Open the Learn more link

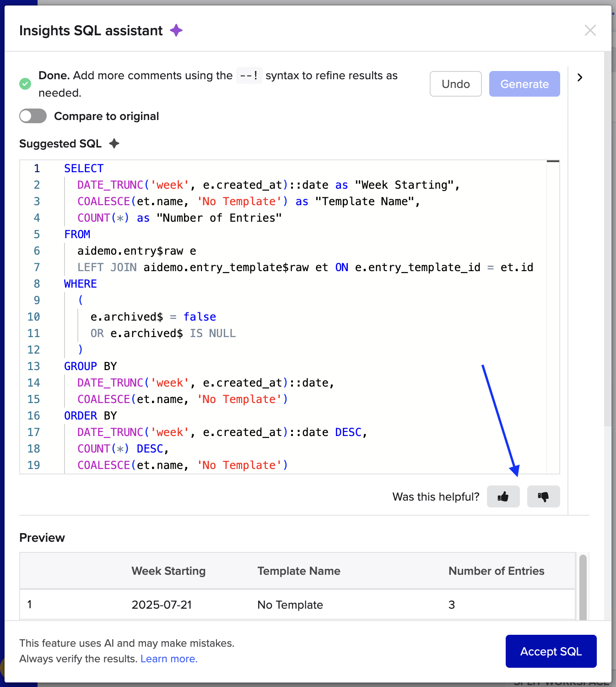coord(169,659)
